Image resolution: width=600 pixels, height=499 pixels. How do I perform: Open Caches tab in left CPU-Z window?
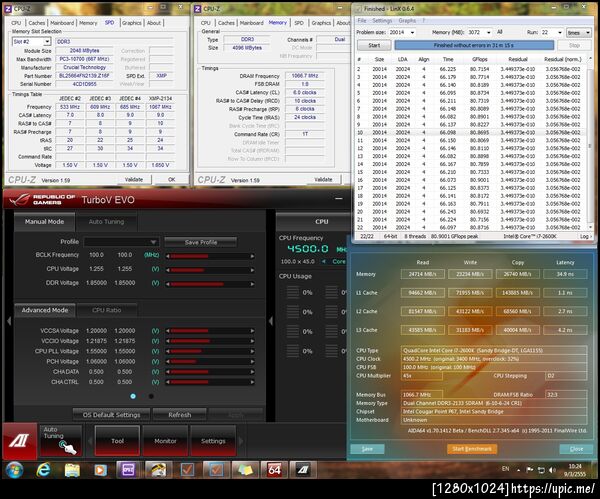click(x=37, y=23)
